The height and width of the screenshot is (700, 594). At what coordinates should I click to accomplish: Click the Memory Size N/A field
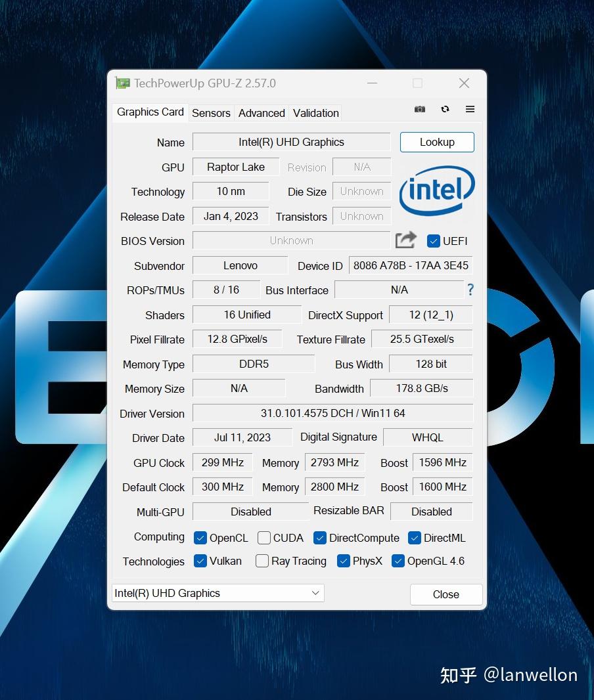click(x=239, y=388)
